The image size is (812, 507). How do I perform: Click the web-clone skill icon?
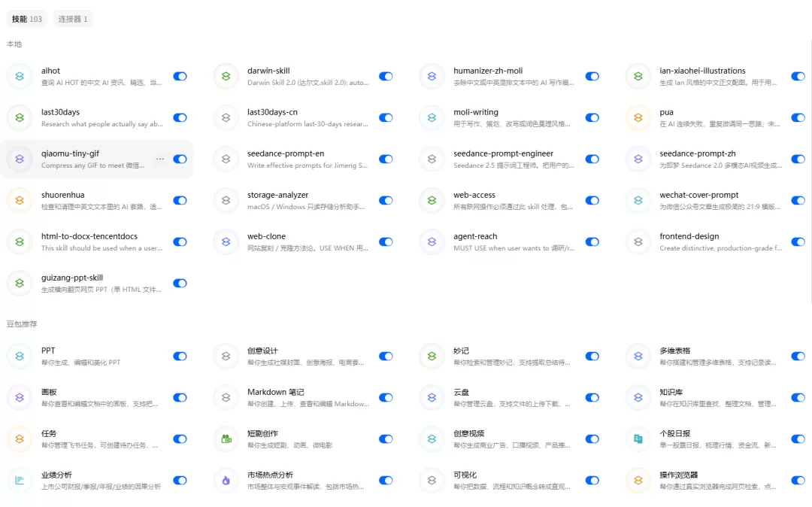click(x=226, y=242)
